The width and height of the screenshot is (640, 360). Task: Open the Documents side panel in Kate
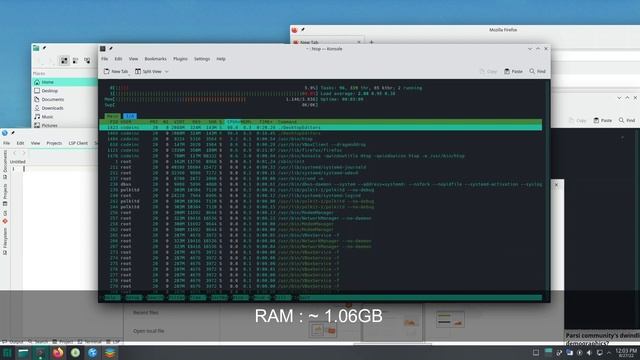pos(5,164)
